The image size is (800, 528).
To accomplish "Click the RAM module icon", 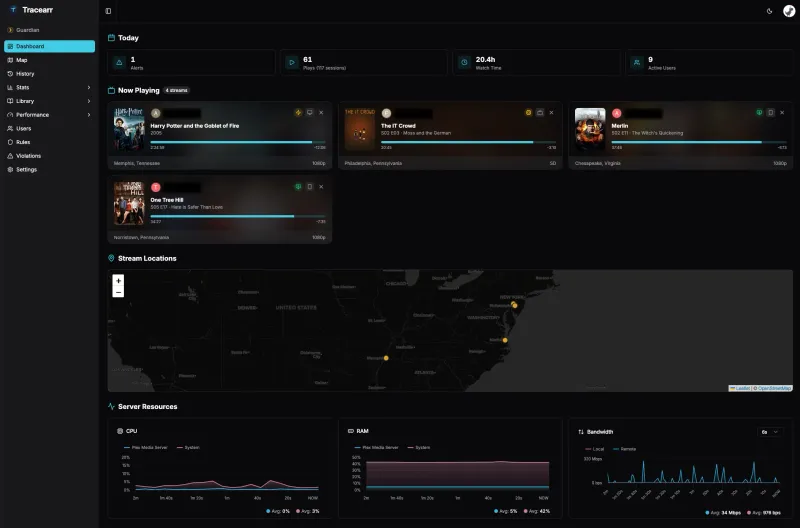I will point(351,431).
